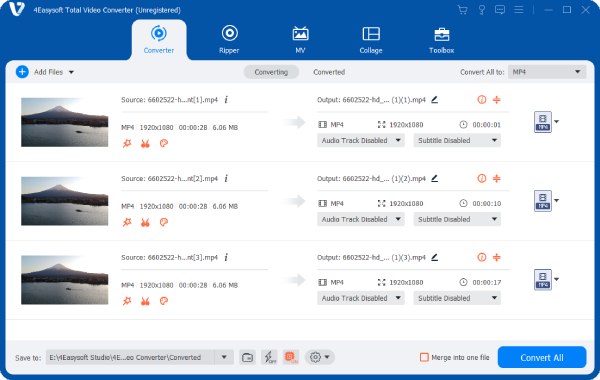This screenshot has height=380, width=600.
Task: Open Subtitle Disabled dropdown for (1)(3).mp4
Action: tap(457, 298)
